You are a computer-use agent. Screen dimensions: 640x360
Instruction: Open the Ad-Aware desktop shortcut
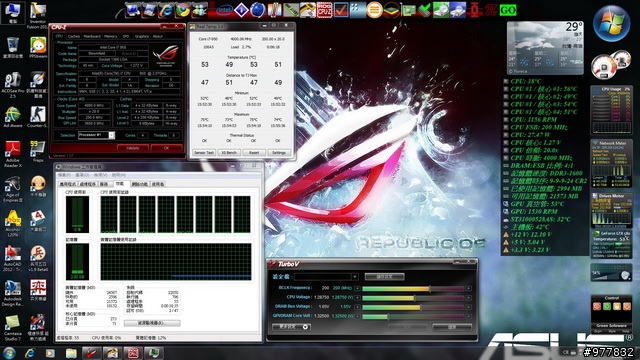click(13, 117)
